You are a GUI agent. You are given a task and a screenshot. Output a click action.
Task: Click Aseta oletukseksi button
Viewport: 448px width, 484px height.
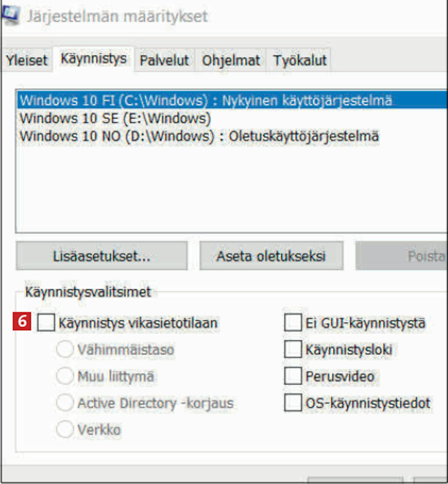[x=271, y=256]
